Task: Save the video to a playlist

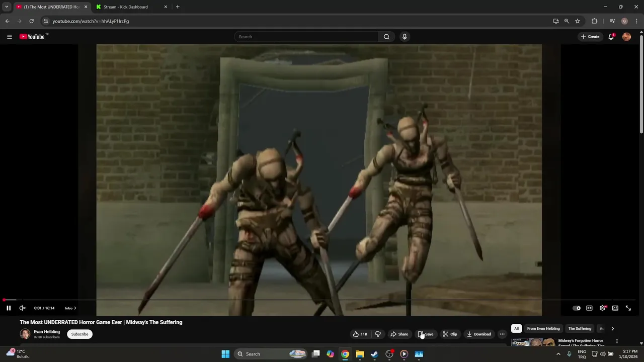Action: [x=426, y=334]
